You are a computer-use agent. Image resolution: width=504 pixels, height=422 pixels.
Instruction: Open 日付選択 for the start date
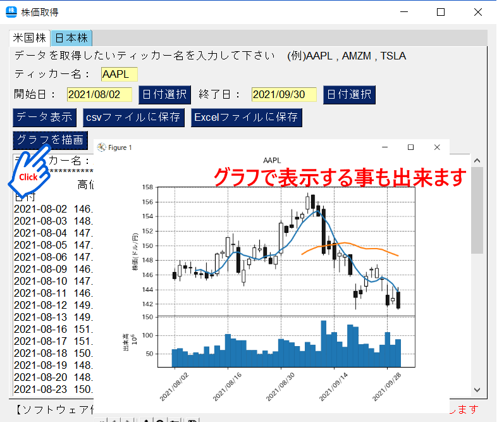tap(164, 95)
